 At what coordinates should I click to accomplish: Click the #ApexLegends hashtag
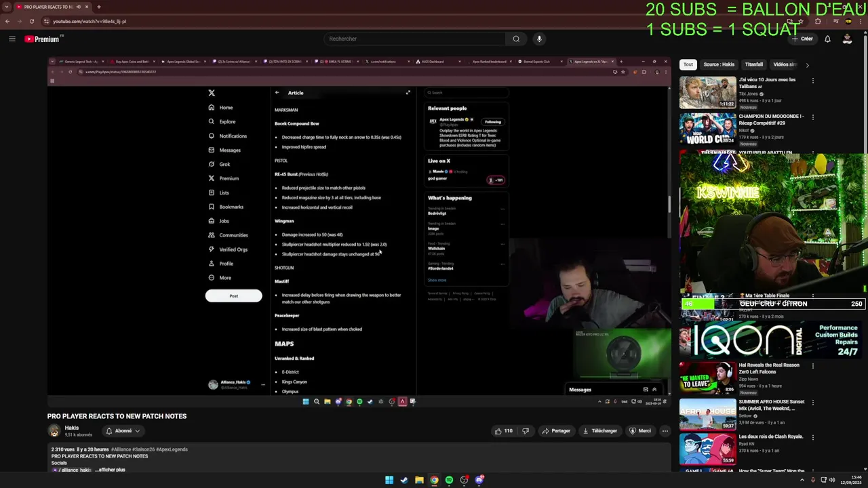pyautogui.click(x=173, y=449)
